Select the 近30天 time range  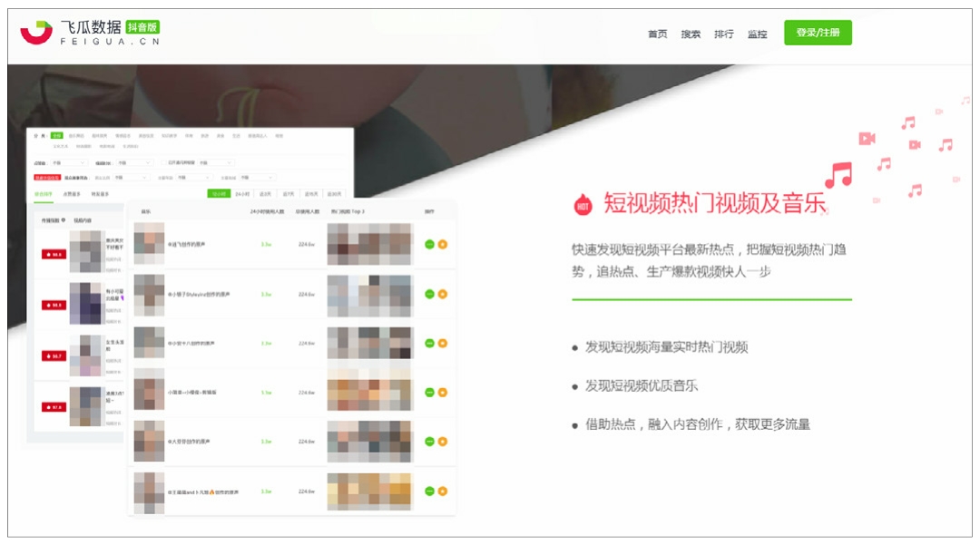click(x=334, y=193)
